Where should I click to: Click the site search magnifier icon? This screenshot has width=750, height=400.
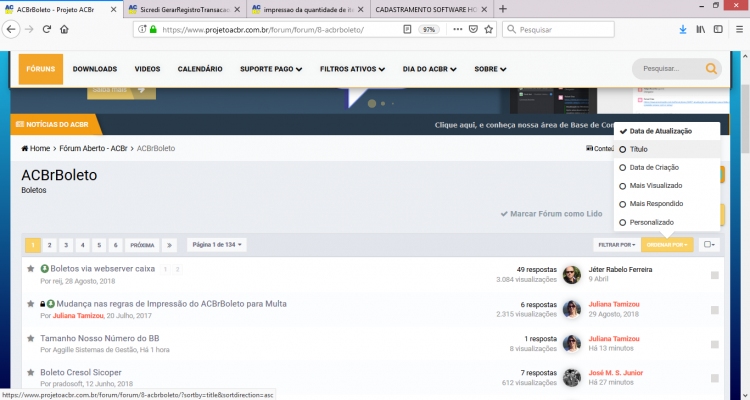coord(711,69)
